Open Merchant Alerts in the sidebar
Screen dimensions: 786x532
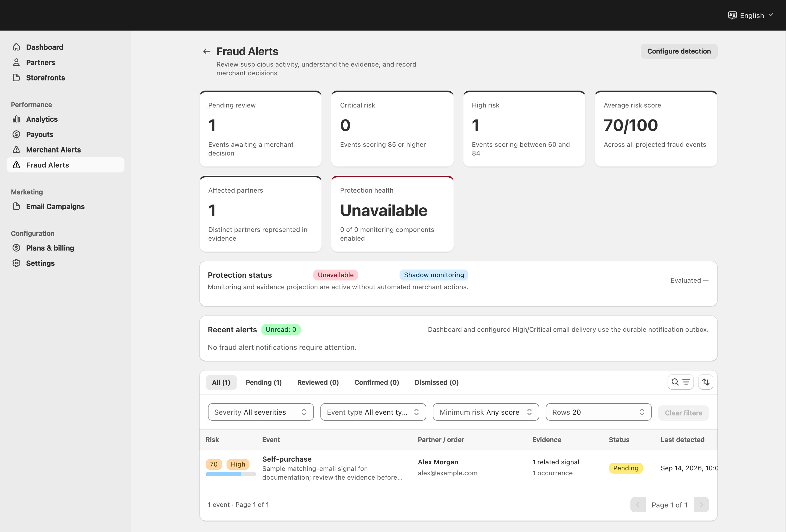tap(65, 150)
